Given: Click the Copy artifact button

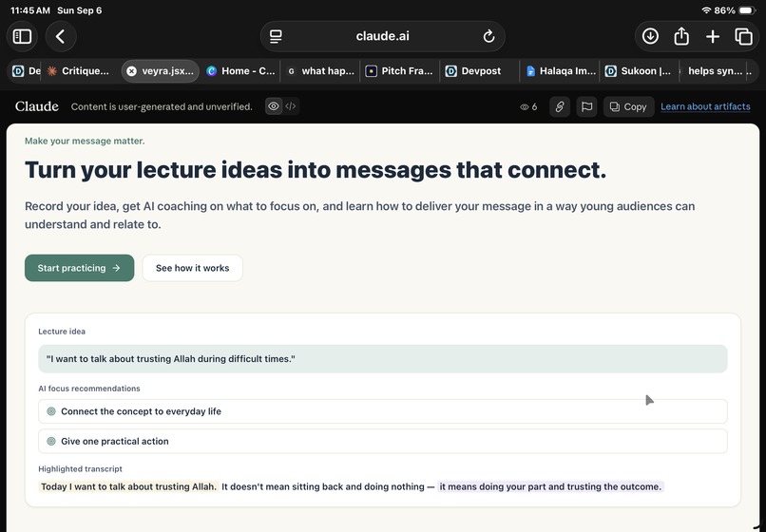Looking at the screenshot, I should (629, 106).
